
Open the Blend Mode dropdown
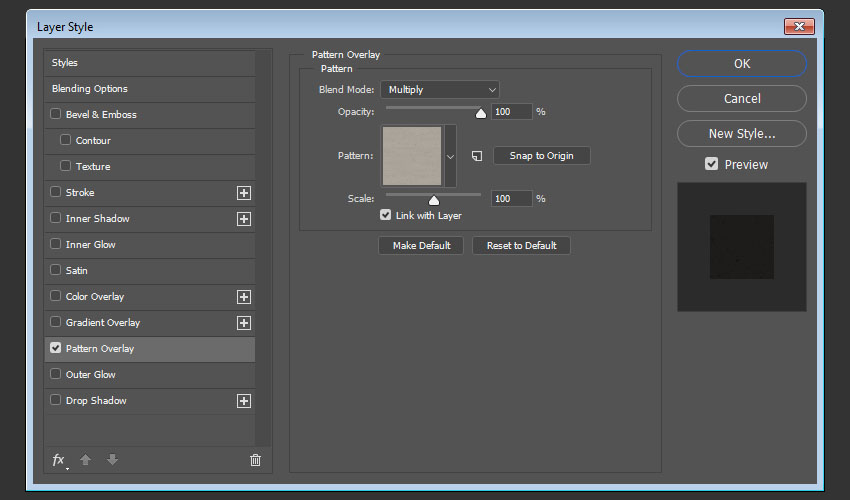[x=439, y=90]
